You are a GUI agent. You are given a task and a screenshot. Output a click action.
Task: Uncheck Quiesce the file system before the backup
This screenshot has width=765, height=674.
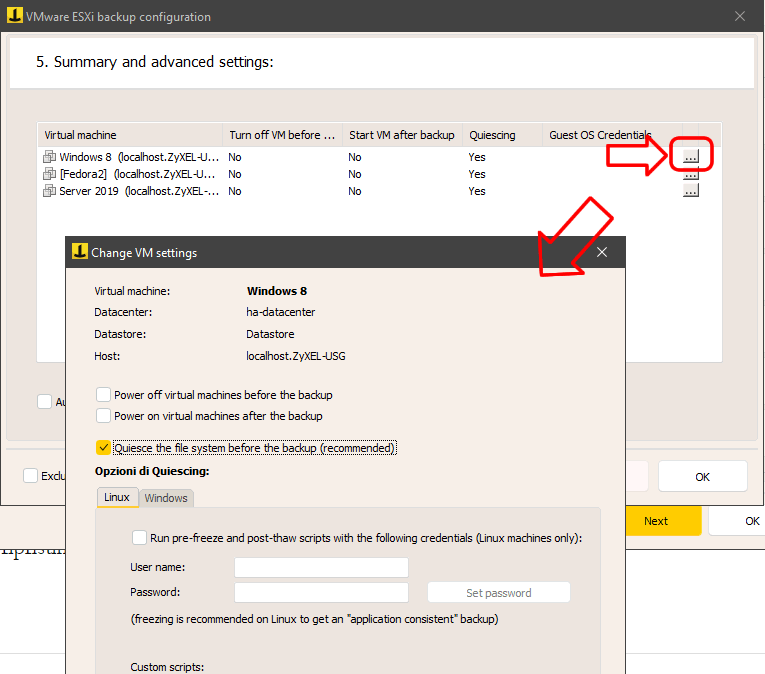(x=103, y=448)
